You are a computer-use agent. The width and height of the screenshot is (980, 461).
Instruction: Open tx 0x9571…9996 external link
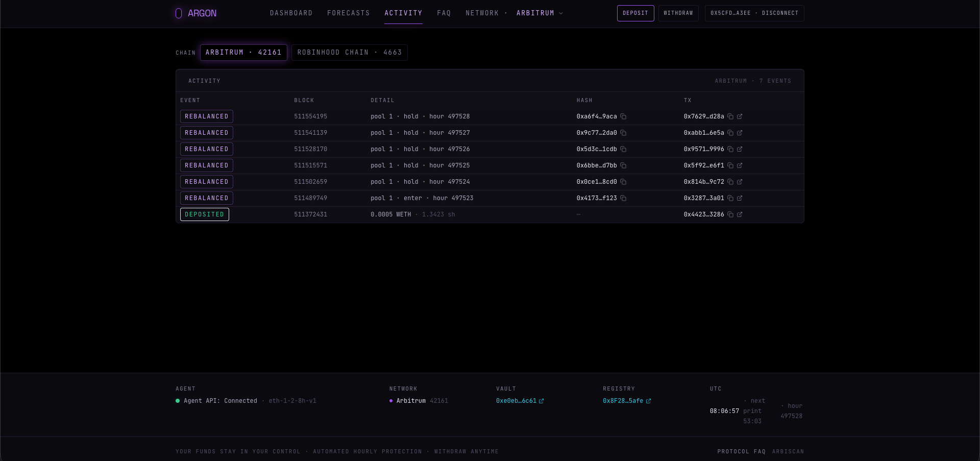coord(740,149)
